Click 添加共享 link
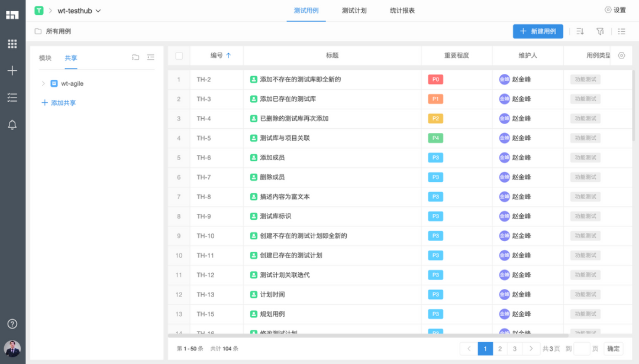 click(59, 103)
